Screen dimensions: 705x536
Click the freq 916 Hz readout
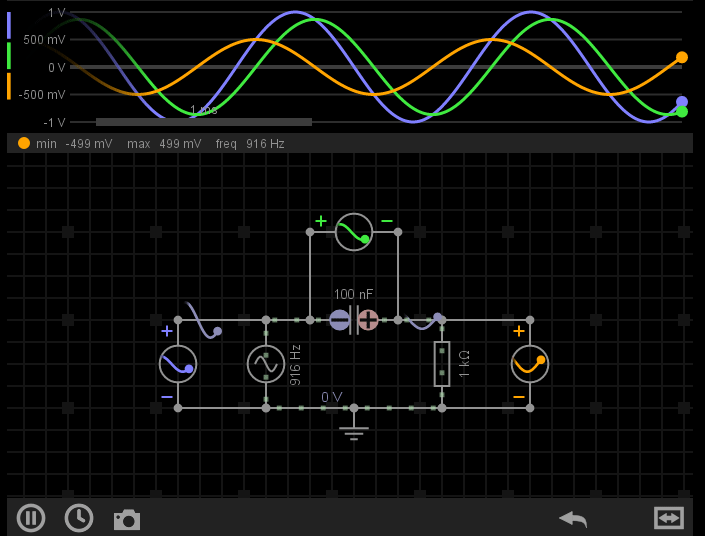250,144
